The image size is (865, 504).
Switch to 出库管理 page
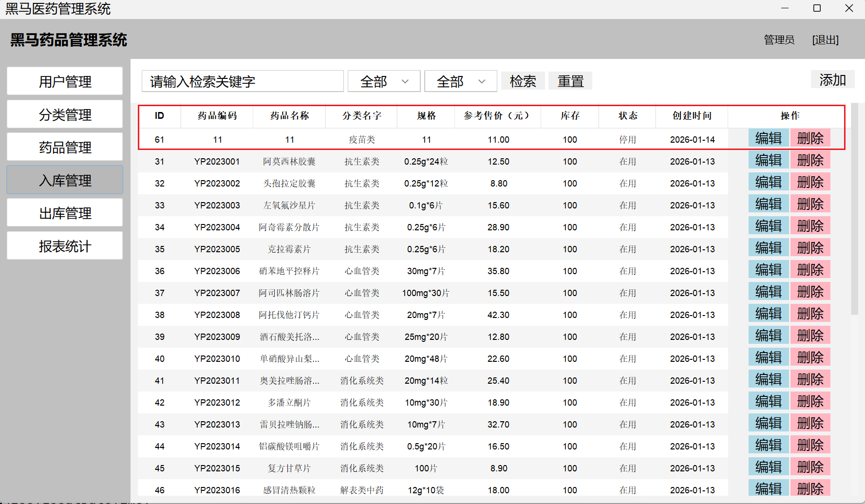(x=65, y=213)
